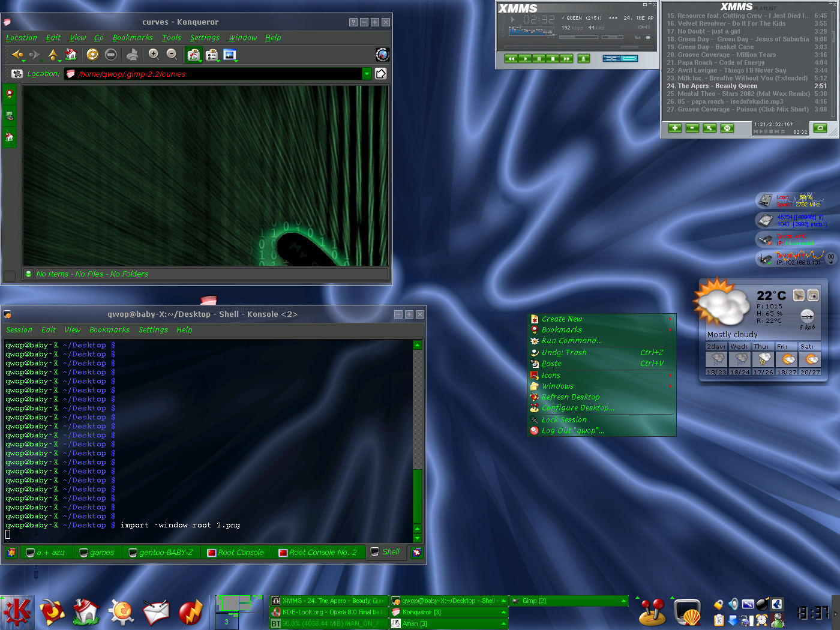Screen dimensions: 840x630
Task: Remove files with playlist minus button
Action: tap(692, 128)
